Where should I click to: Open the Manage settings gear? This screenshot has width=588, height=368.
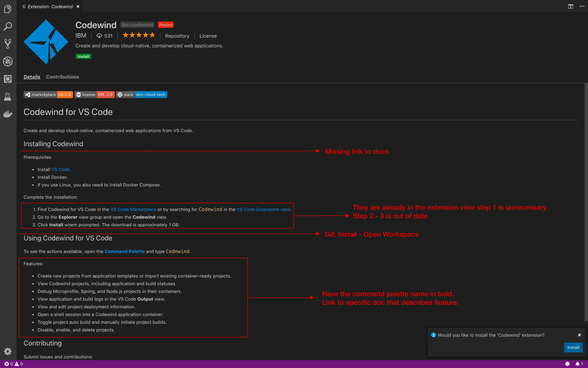7,351
